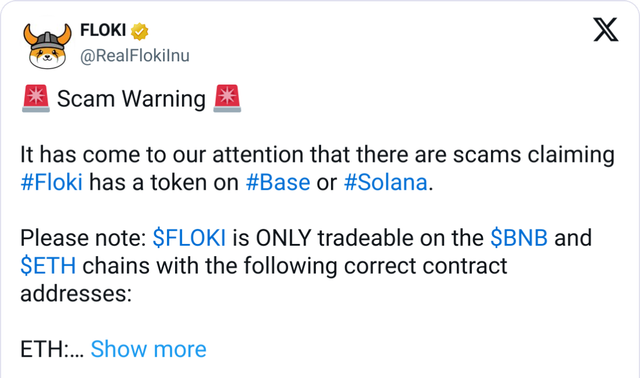Open the $BNB cashtag
The width and height of the screenshot is (640, 378).
519,238
